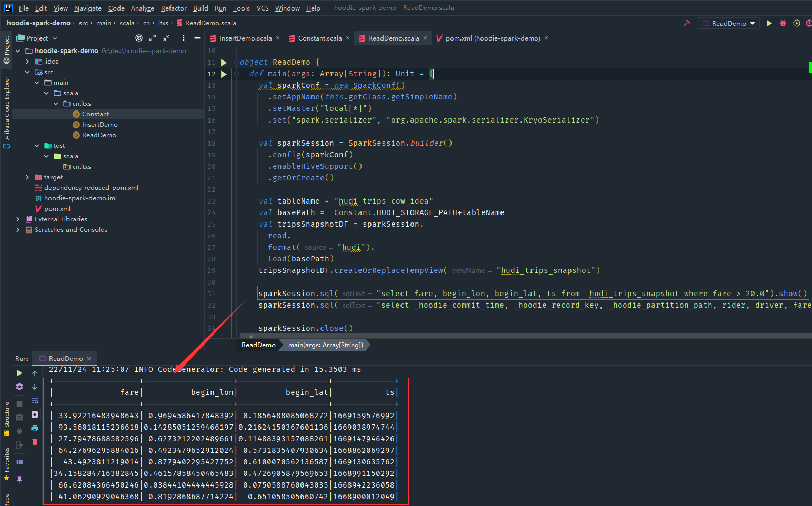The width and height of the screenshot is (812, 506).
Task: Collapse the src folder
Action: (x=27, y=72)
